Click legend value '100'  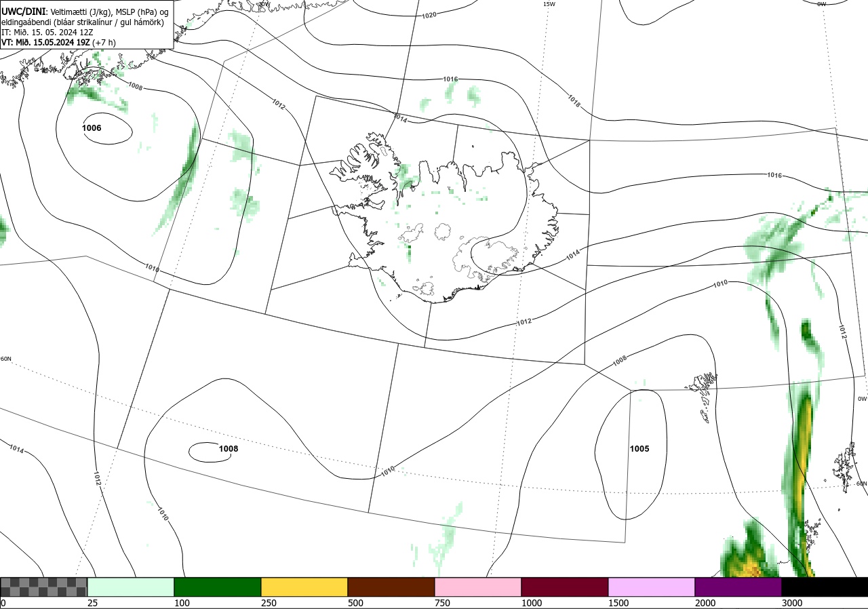click(x=182, y=603)
